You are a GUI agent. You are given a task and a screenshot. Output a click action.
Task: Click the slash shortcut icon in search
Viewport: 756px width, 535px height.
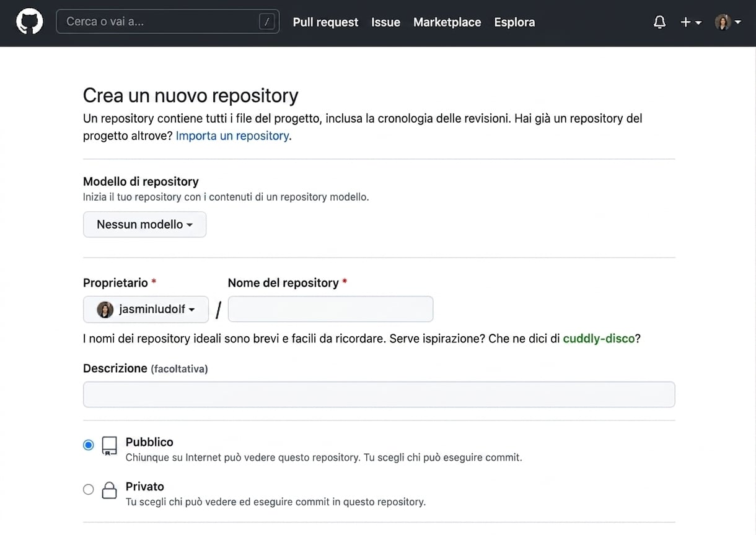[267, 22]
